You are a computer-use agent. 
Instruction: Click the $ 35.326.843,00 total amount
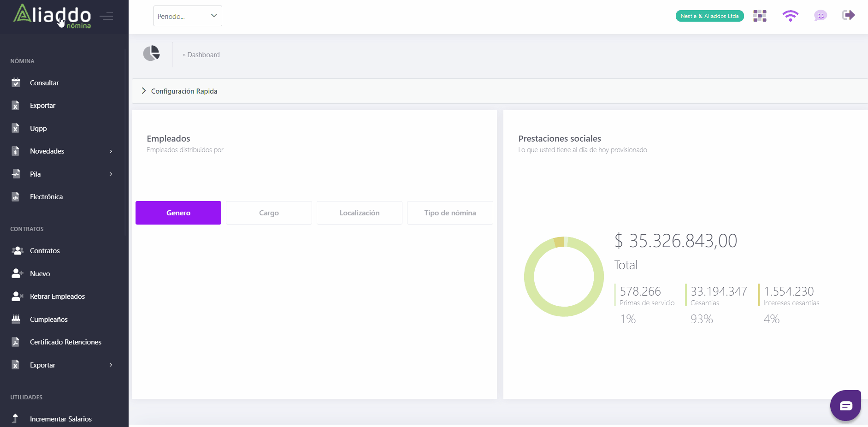coord(676,241)
